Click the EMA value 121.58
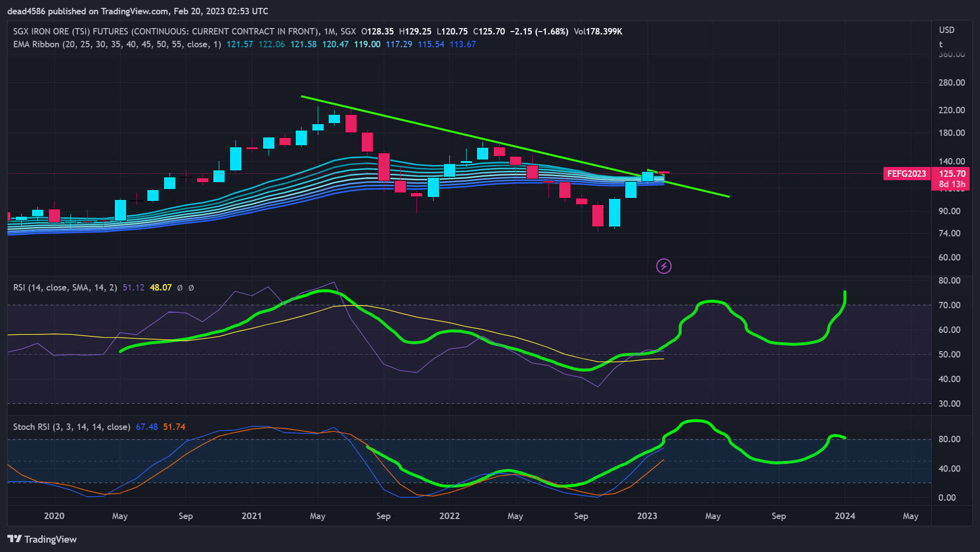Viewport: 980px width, 552px height. [304, 44]
